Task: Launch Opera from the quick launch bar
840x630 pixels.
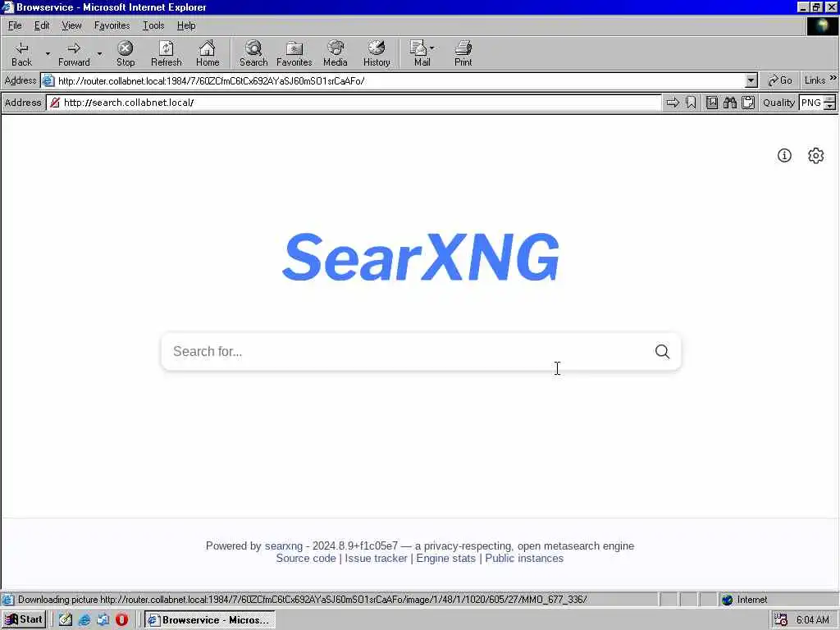Action: (x=121, y=620)
